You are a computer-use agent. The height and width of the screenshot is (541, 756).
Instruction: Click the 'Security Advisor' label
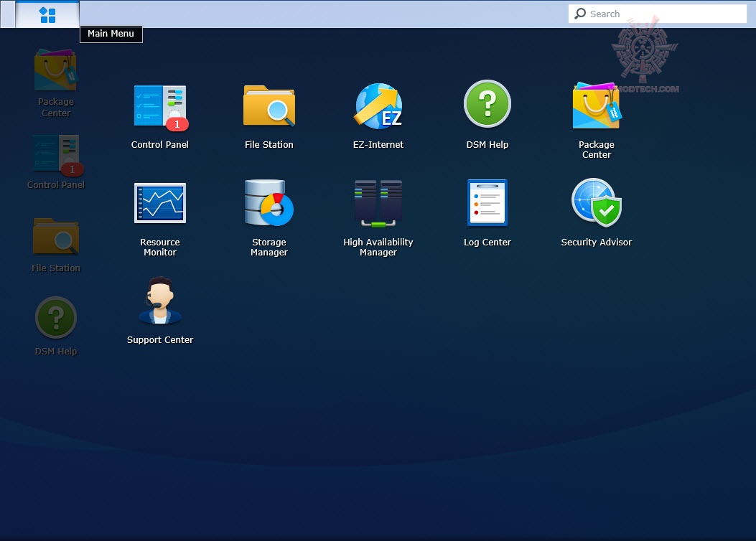597,243
